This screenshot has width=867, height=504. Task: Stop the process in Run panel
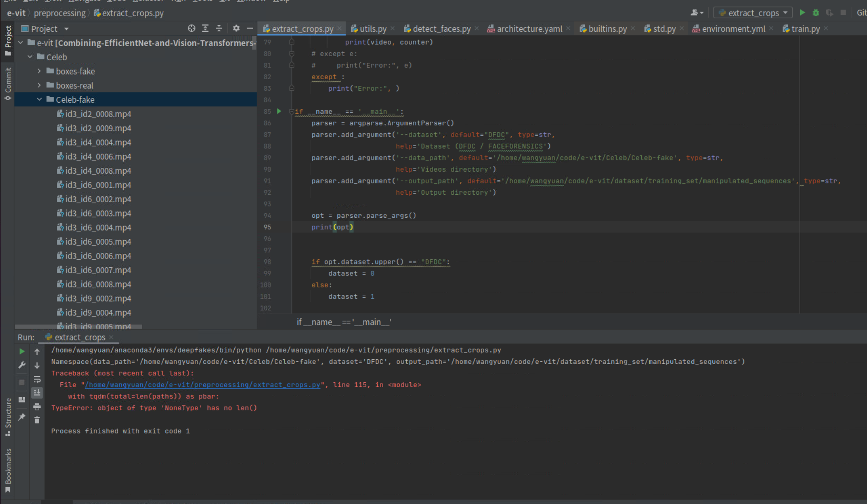[x=22, y=382]
